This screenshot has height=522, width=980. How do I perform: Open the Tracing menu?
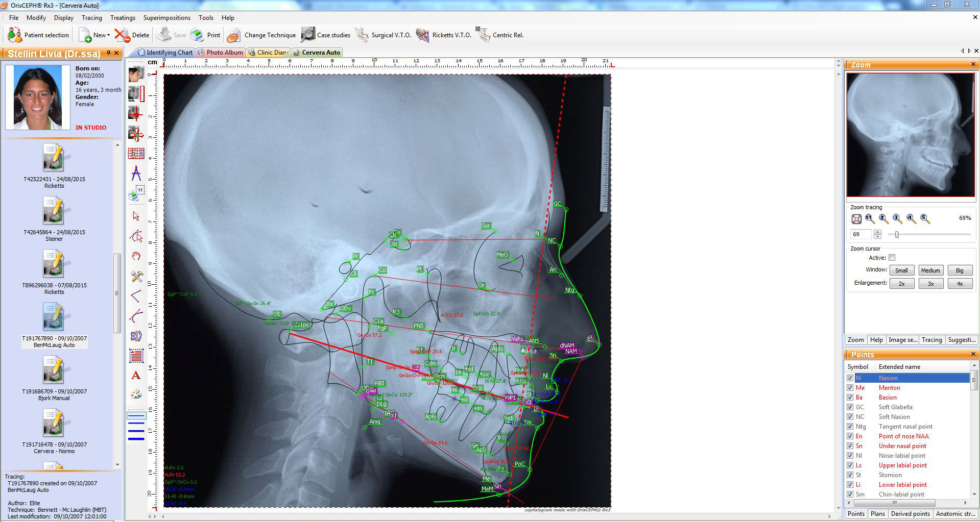pos(92,17)
